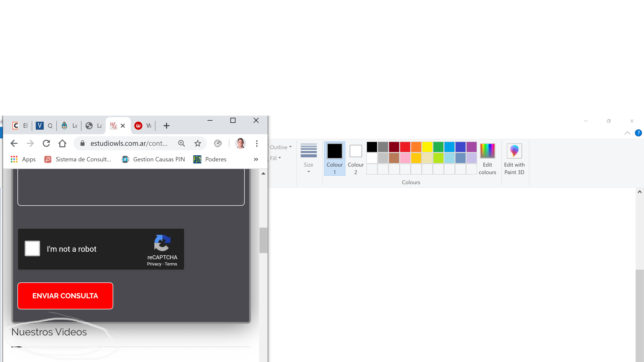The height and width of the screenshot is (362, 644).
Task: Click the forward navigation arrow
Action: [x=30, y=143]
